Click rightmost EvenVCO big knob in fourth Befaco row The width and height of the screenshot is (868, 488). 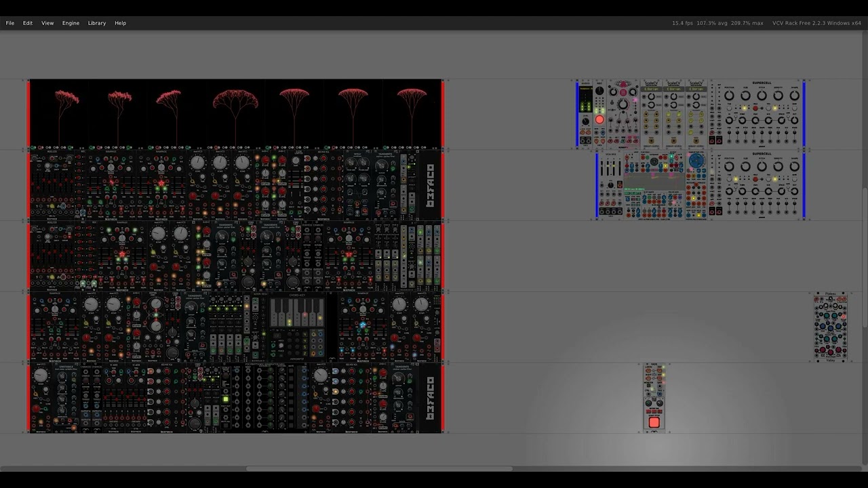click(422, 305)
